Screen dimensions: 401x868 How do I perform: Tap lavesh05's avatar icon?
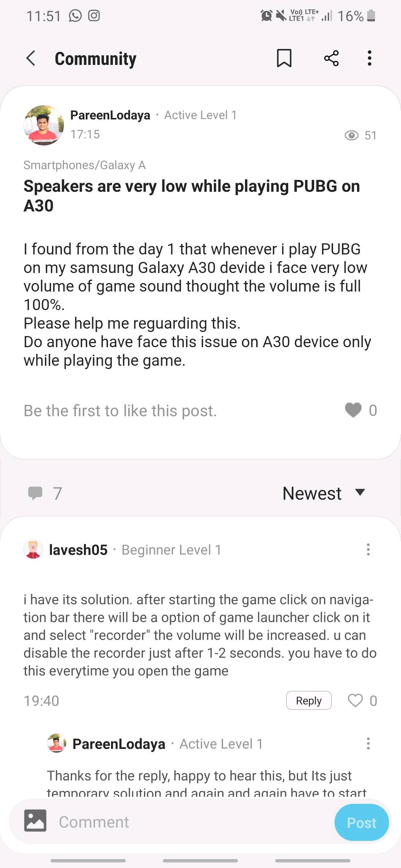pos(33,549)
